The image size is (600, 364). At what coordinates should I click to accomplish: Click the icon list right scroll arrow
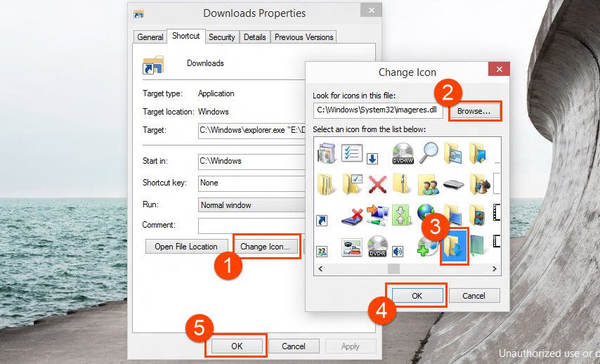click(494, 268)
